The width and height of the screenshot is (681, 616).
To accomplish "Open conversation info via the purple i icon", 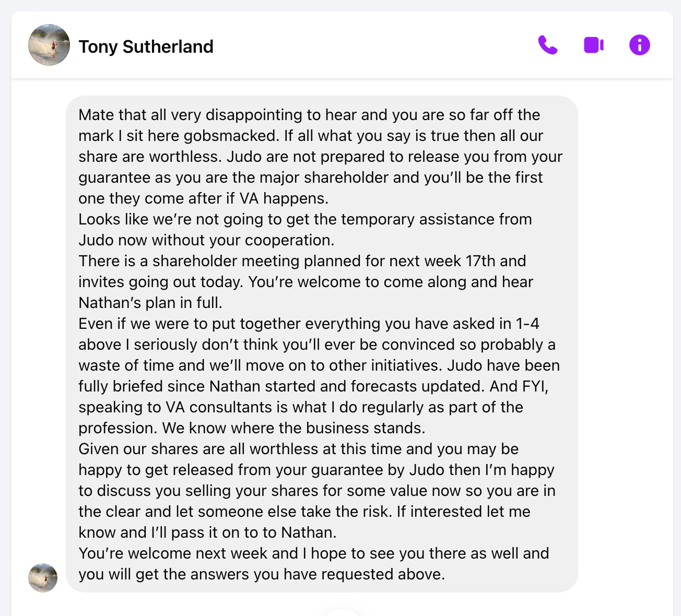I will point(640,45).
